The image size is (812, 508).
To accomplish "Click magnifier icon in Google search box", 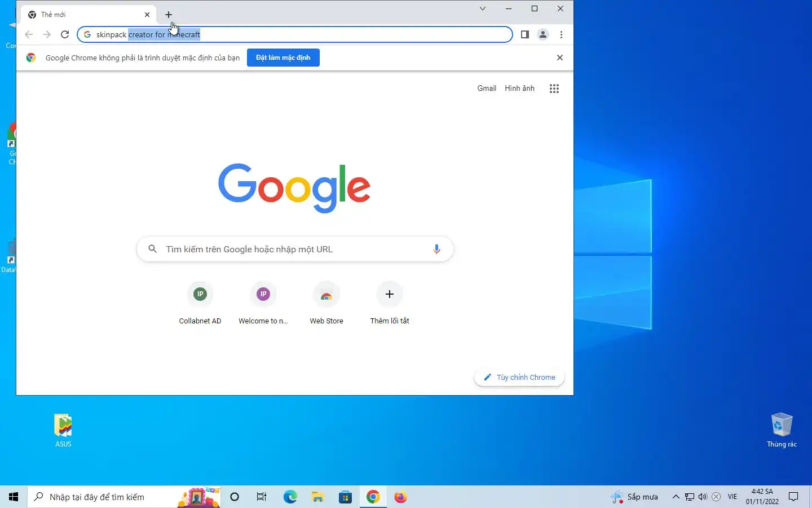I will click(x=152, y=249).
